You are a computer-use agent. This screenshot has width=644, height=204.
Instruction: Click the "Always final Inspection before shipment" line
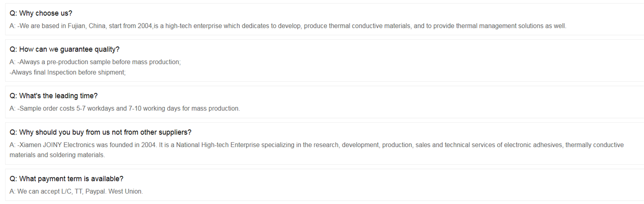(x=68, y=73)
